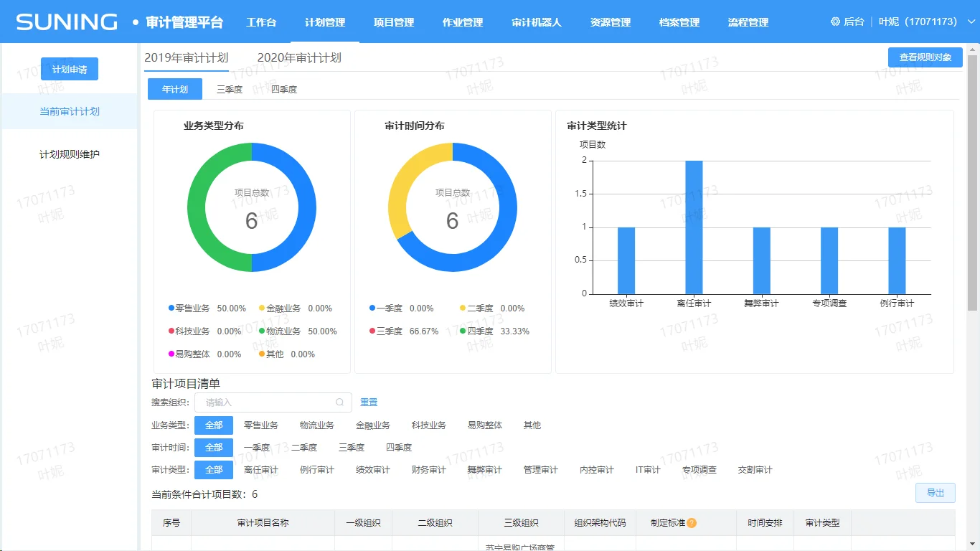980x551 pixels.
Task: Click the gear icon beside 后台
Action: coord(835,22)
